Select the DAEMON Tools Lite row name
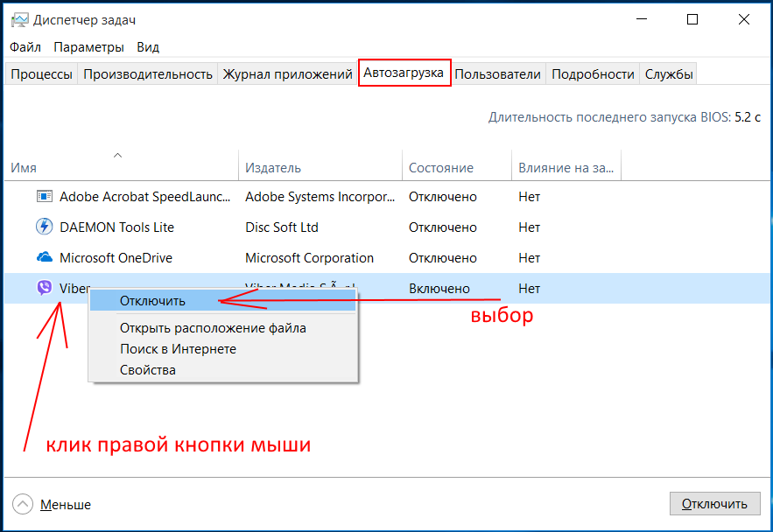This screenshot has height=532, width=773. [116, 227]
